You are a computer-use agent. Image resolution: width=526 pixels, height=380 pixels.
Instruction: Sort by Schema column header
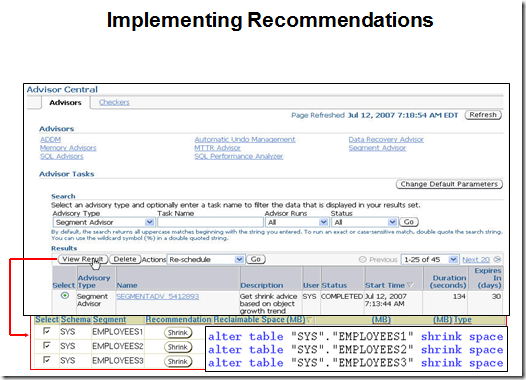click(75, 320)
